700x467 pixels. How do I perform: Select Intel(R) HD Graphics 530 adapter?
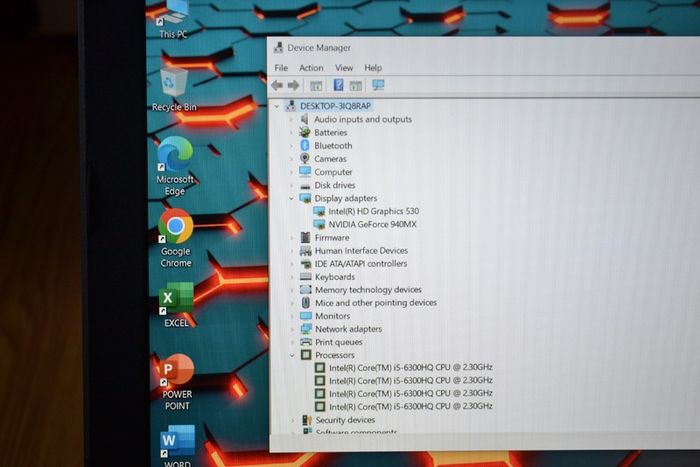coord(374,211)
